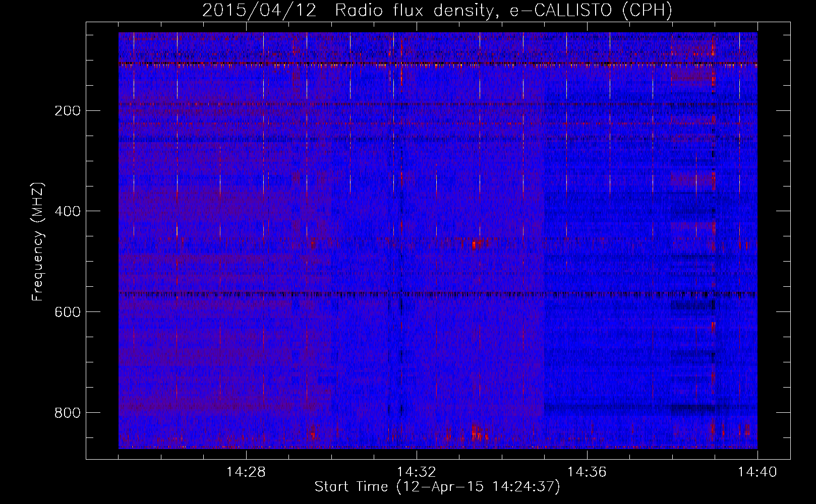Click the 400 frequency tick label
816x504 pixels.
click(x=68, y=212)
